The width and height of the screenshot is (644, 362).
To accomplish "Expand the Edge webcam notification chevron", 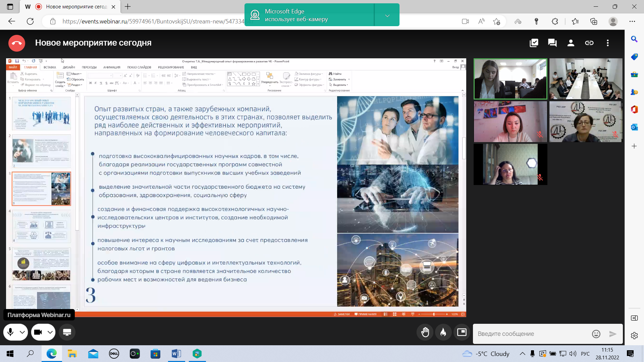I will coord(387,15).
